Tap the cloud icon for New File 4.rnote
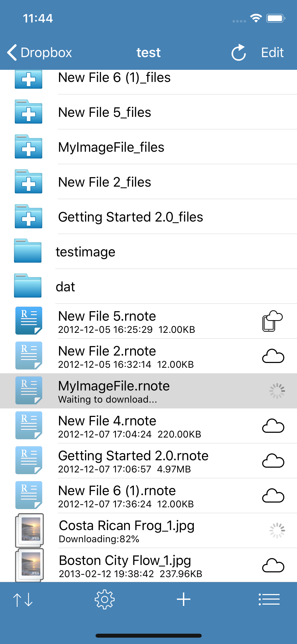The image size is (297, 644). coord(273,426)
